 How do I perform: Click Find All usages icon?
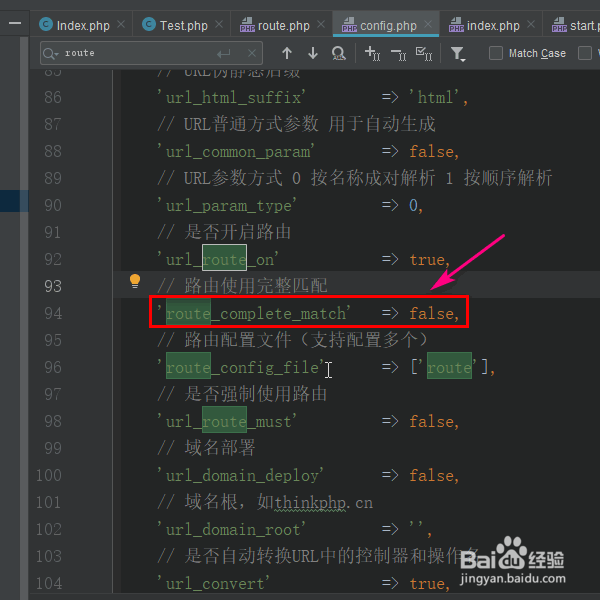(x=339, y=53)
